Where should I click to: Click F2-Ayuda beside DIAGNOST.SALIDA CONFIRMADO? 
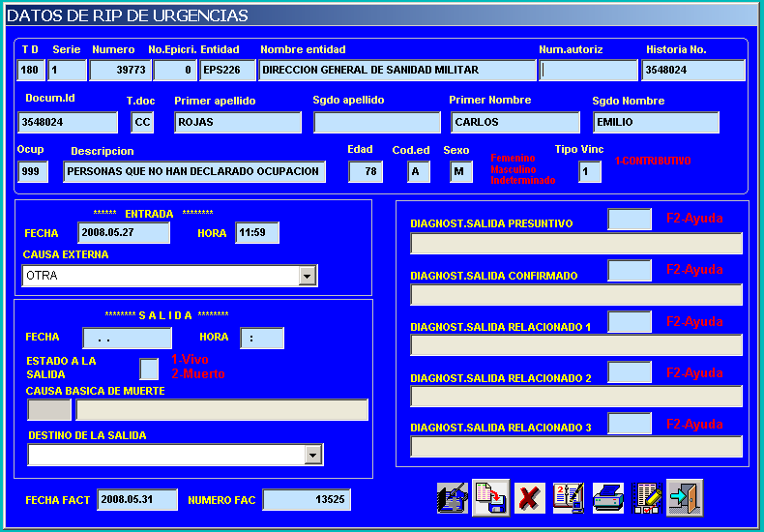[x=694, y=270]
